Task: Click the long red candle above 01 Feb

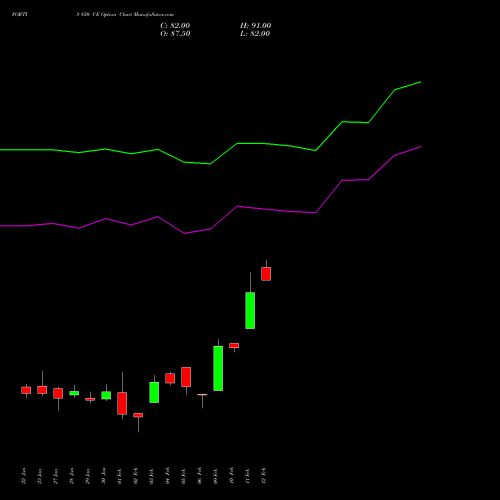Action: coord(122,403)
